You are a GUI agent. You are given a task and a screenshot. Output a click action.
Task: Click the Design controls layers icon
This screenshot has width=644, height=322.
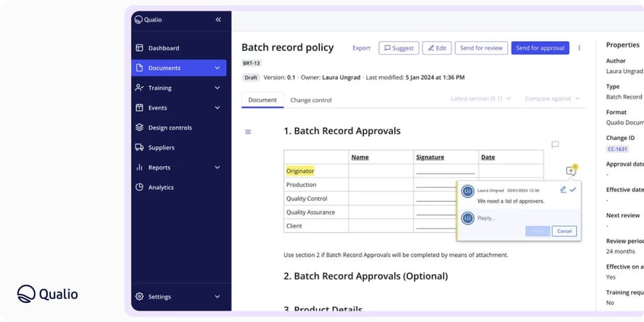[x=139, y=128]
